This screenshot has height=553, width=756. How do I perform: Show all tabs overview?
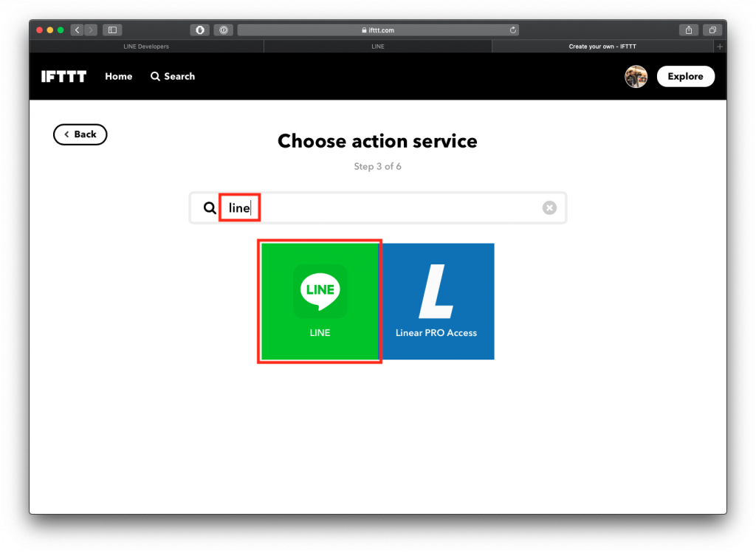click(712, 30)
